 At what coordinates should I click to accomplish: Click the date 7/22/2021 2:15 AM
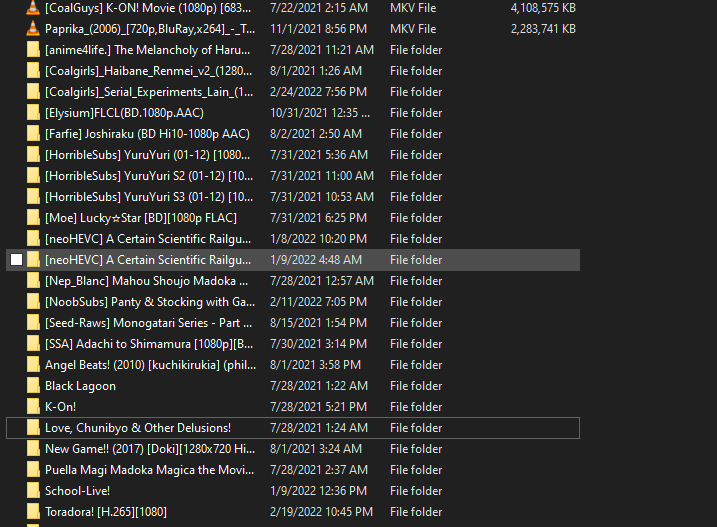pos(318,8)
